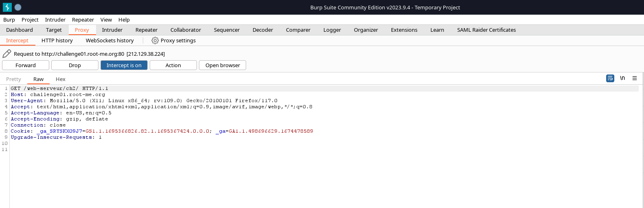644x208 pixels.
Task: Open the editor hamburger options menu
Action: (635, 78)
